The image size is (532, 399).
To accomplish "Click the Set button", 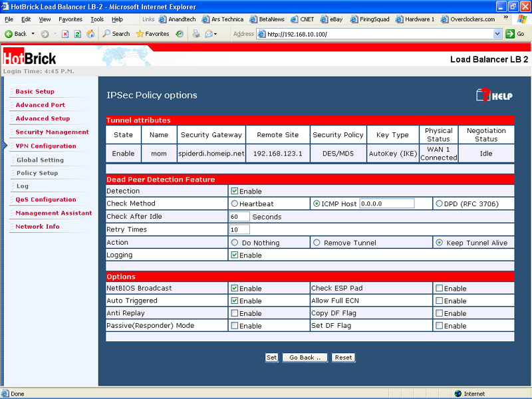I will point(271,358).
